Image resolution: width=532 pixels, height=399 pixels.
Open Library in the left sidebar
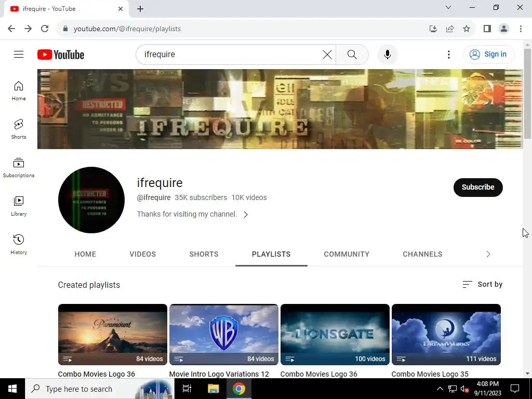(19, 206)
